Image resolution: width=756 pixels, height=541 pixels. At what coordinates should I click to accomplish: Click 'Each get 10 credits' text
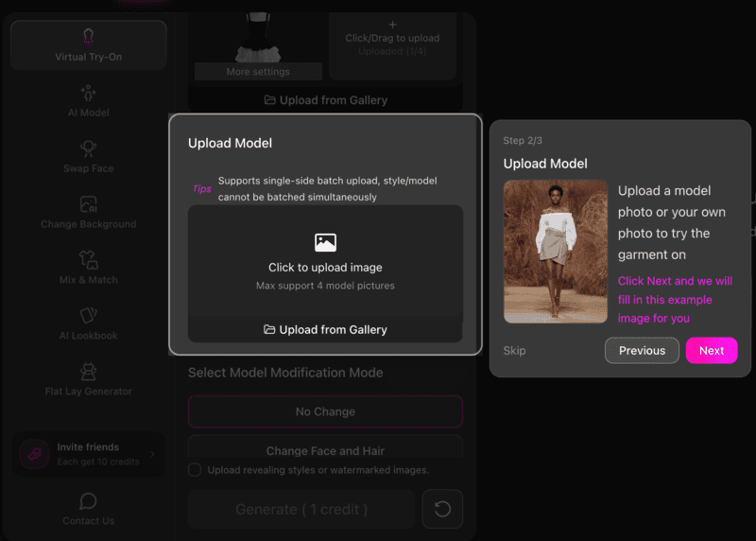tap(98, 462)
